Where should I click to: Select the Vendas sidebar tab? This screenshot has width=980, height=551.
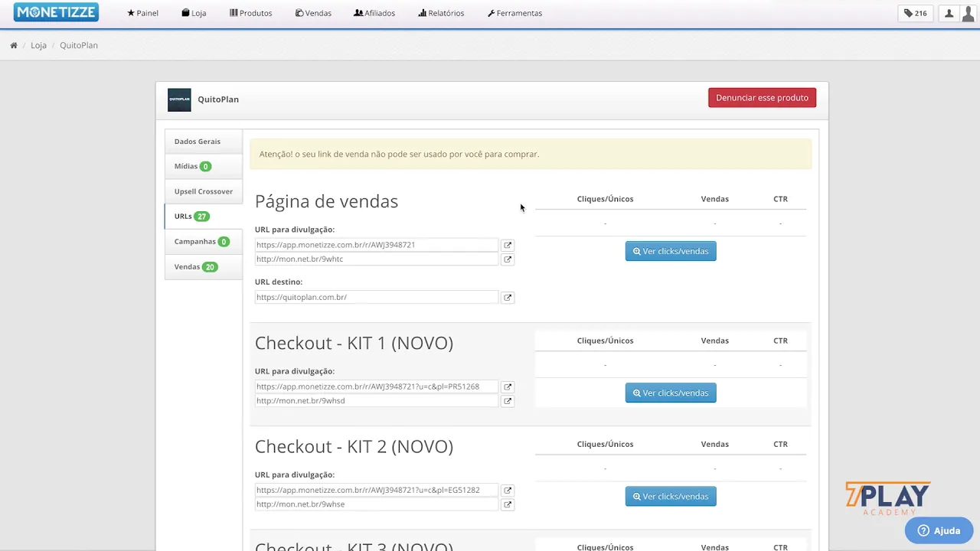[204, 267]
